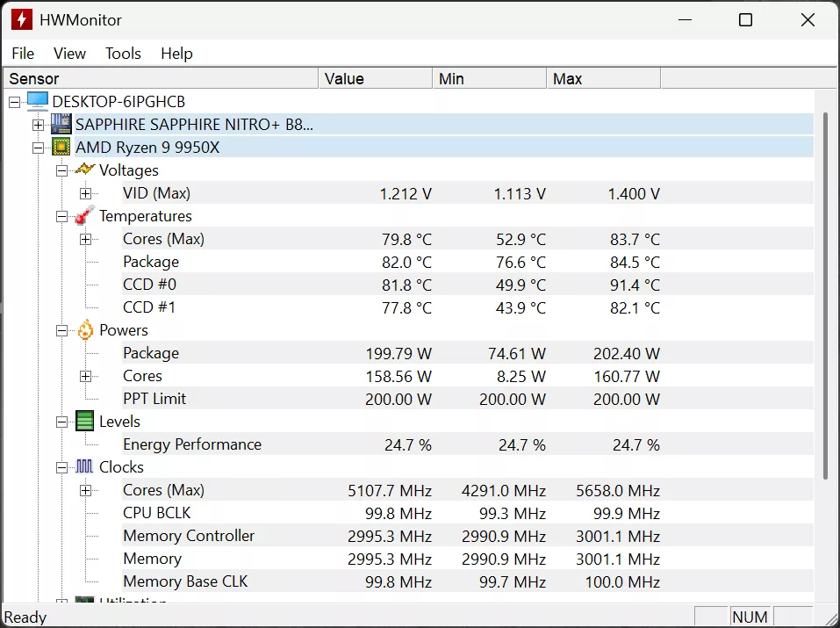Expand the SAPPHIRE NITRO+ motherboard node
Viewport: 840px width, 628px height.
point(38,125)
